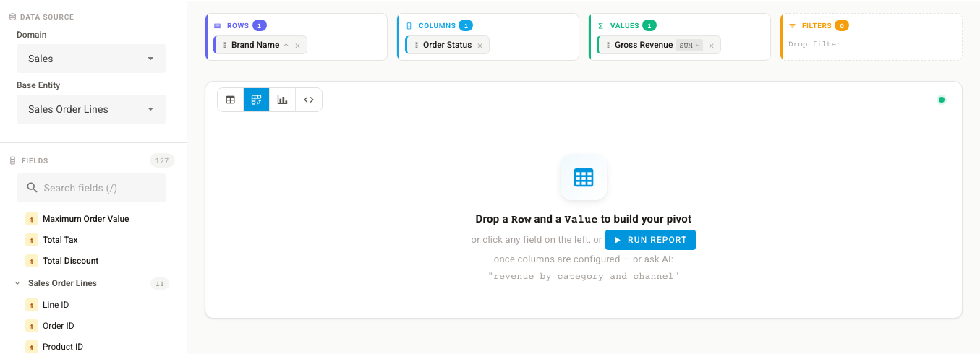
Task: Switch to bar chart view
Action: click(x=283, y=100)
